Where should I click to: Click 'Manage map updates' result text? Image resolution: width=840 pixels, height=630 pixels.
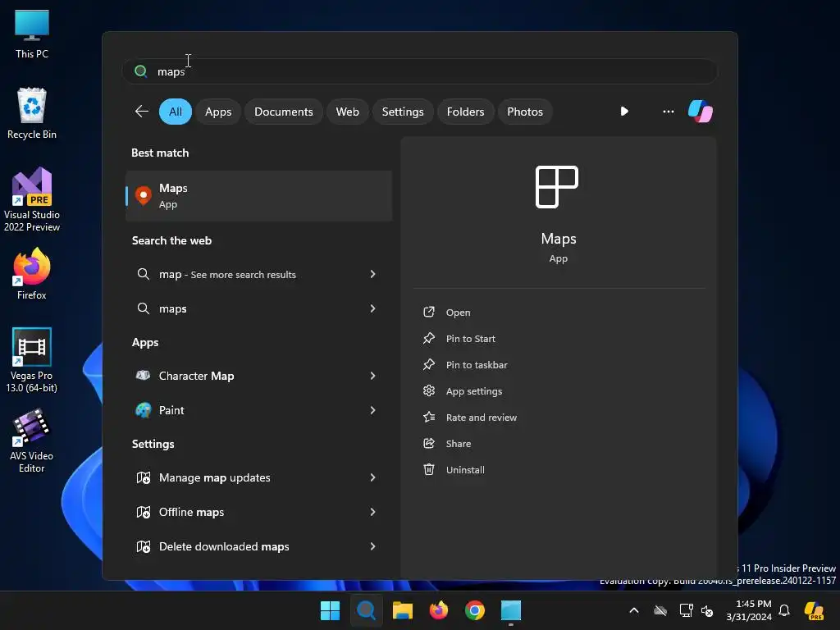click(214, 477)
